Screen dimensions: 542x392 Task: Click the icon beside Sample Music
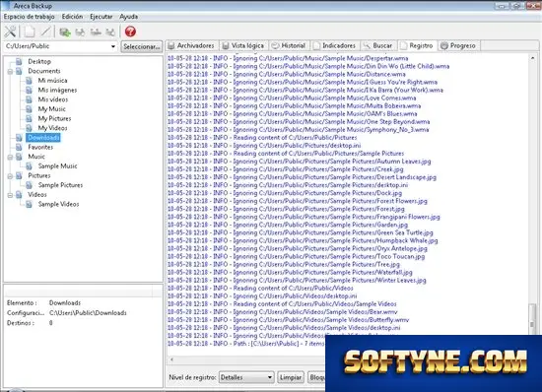point(29,166)
